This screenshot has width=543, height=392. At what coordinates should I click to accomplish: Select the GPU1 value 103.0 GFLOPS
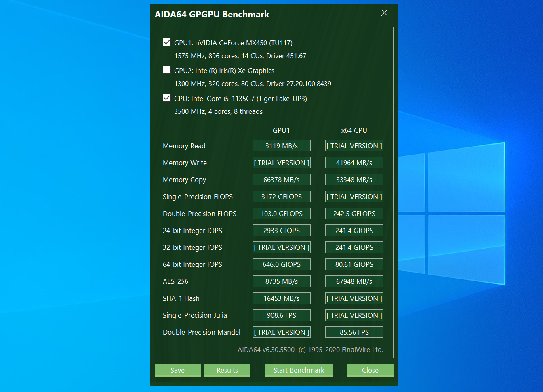282,214
